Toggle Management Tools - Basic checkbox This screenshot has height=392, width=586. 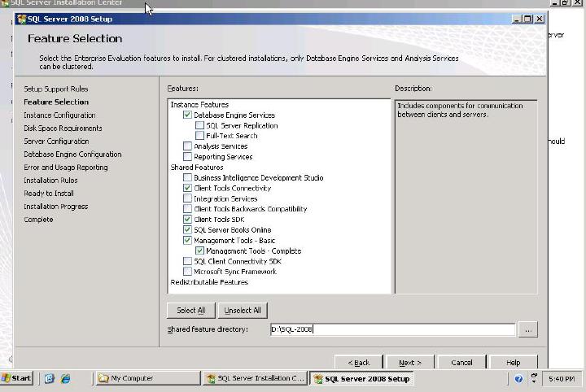187,240
